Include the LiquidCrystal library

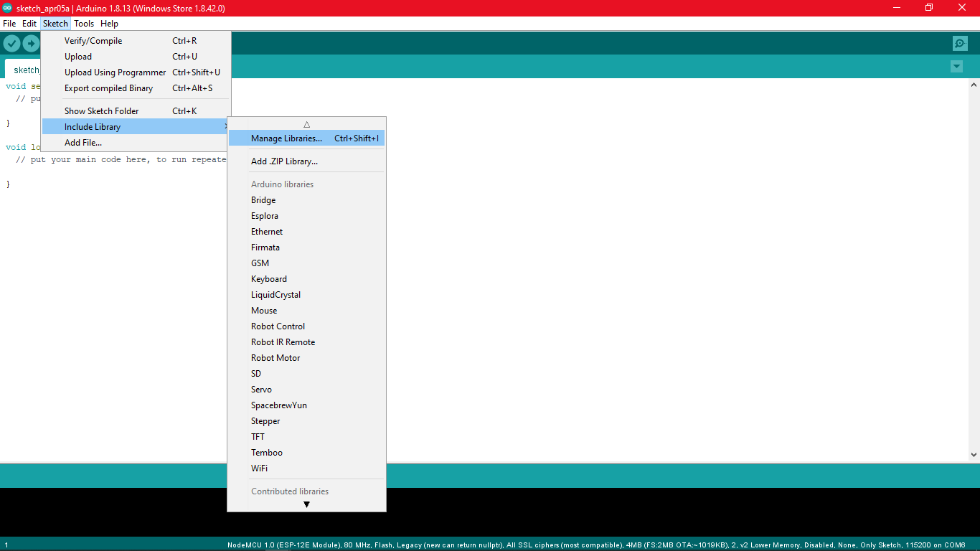click(306, 295)
